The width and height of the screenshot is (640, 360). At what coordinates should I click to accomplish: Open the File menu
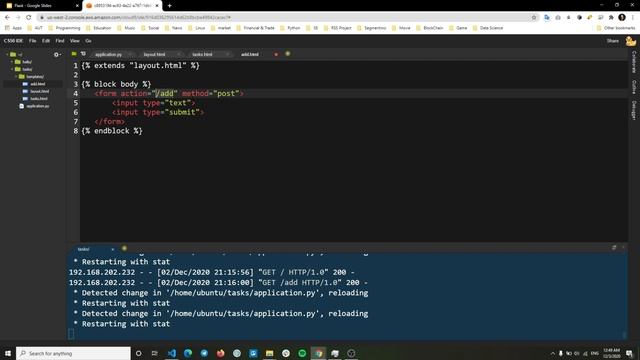pos(32,41)
